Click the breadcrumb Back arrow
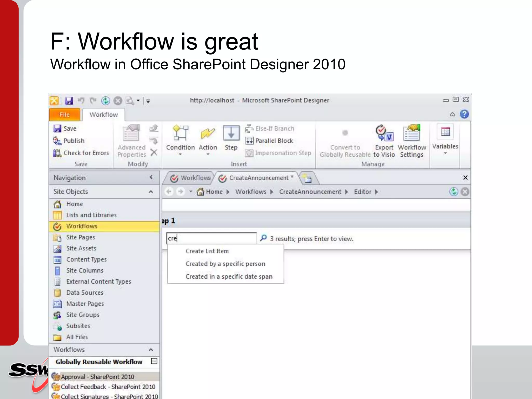 169,192
